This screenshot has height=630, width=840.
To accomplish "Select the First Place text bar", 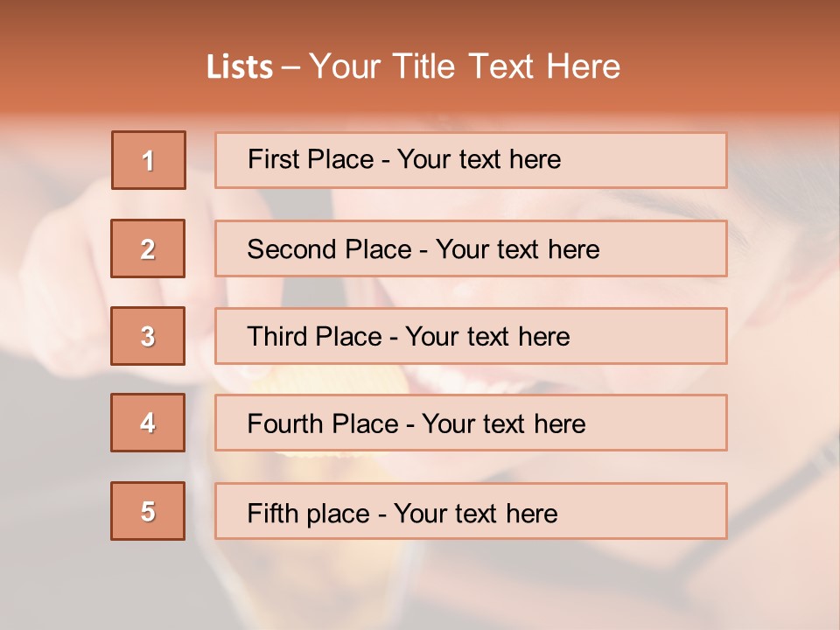I will [x=471, y=160].
